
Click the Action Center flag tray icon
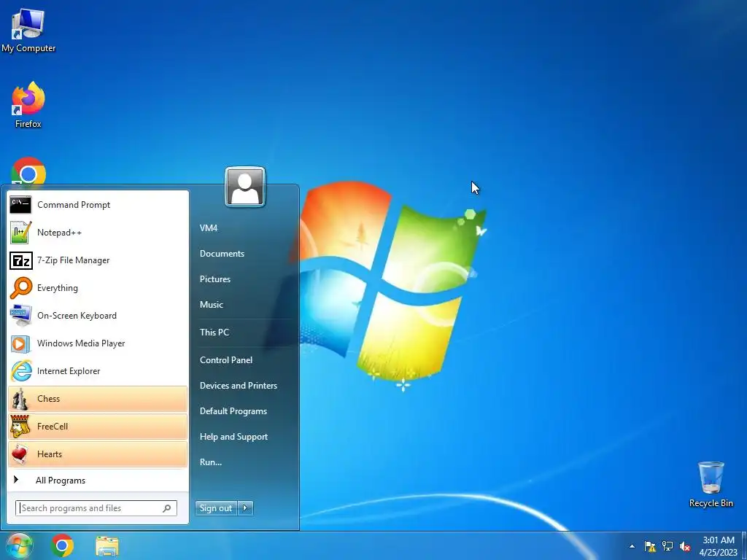point(650,546)
